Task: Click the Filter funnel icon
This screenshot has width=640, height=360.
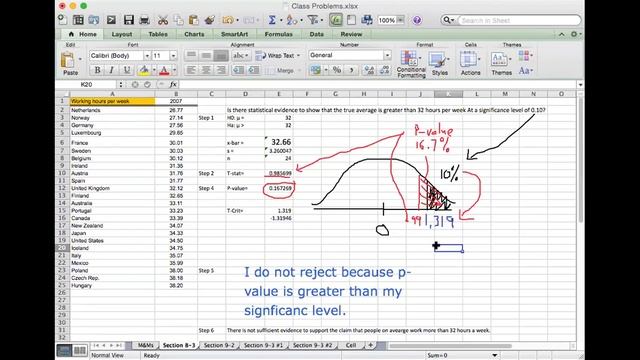Action: (x=312, y=20)
